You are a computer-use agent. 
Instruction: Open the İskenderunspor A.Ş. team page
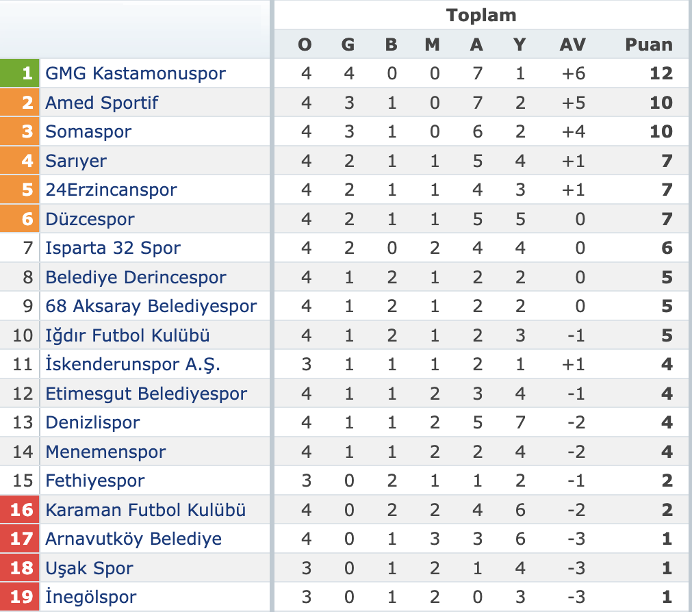tap(133, 365)
